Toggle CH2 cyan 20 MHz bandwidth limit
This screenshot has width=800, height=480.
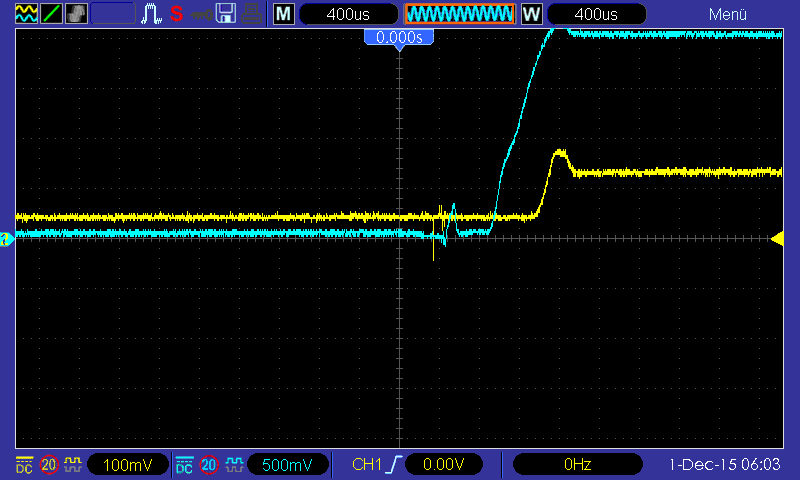coord(209,465)
